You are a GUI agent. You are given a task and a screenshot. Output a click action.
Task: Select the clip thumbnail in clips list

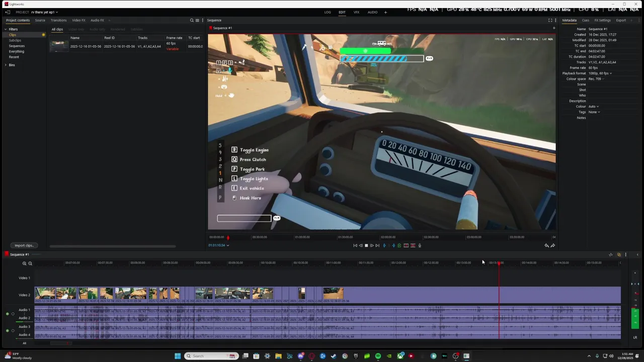pyautogui.click(x=59, y=46)
